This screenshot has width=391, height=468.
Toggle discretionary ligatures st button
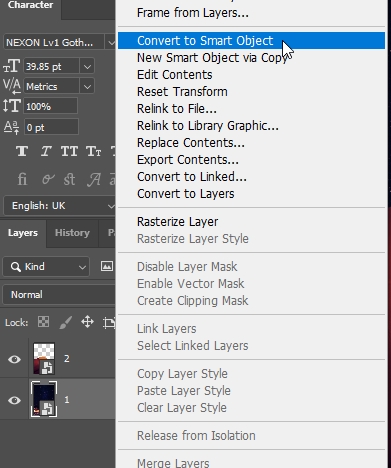coord(69,179)
